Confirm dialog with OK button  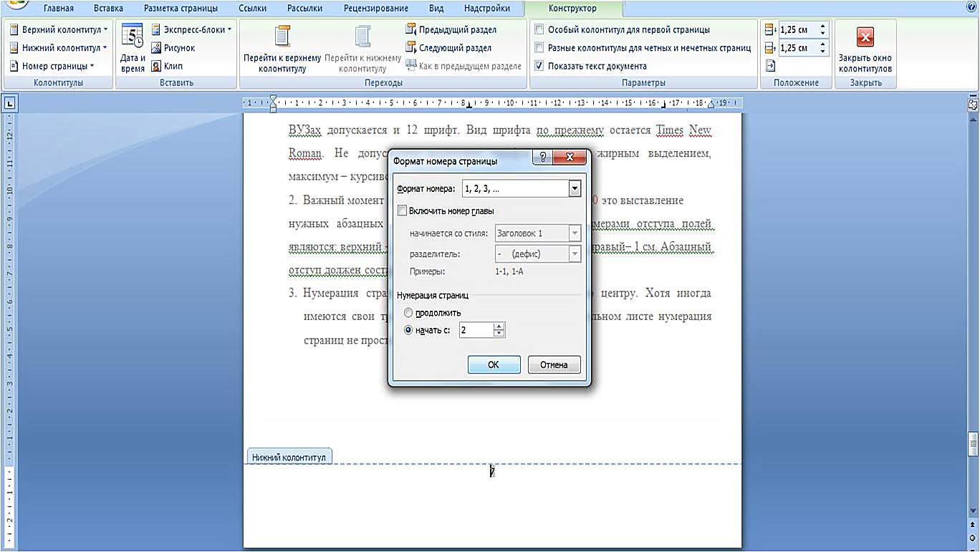pos(494,364)
